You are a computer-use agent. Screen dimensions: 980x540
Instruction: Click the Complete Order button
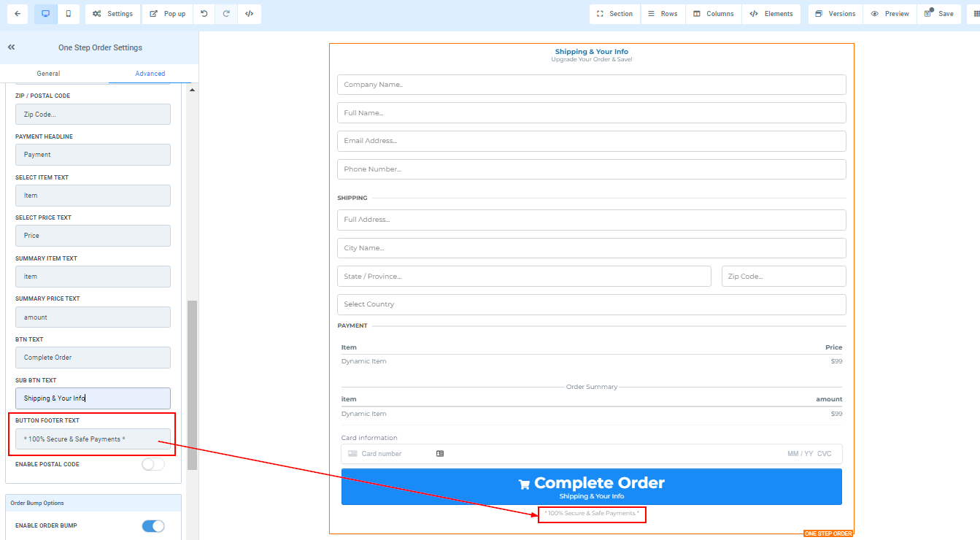pyautogui.click(x=591, y=487)
